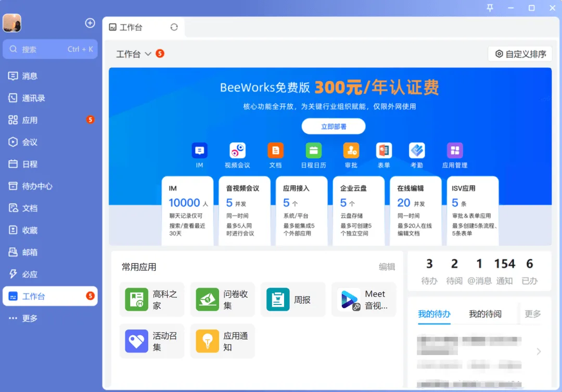
Task: Open the Meet 音视 app
Action: click(x=364, y=299)
